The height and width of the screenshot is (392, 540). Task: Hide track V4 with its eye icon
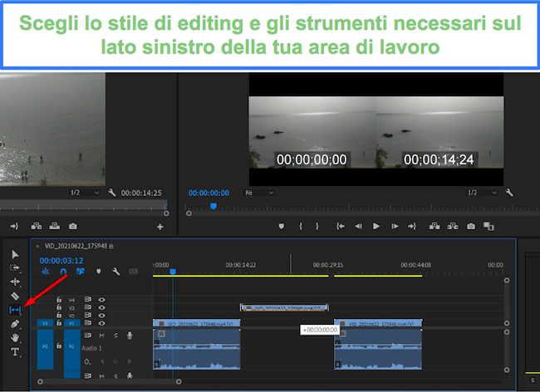(101, 300)
